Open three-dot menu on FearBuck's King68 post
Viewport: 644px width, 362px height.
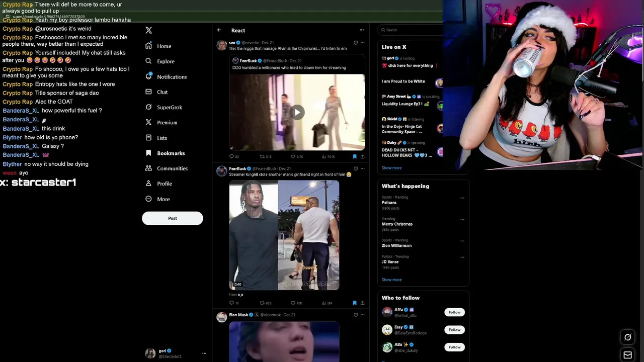click(362, 169)
